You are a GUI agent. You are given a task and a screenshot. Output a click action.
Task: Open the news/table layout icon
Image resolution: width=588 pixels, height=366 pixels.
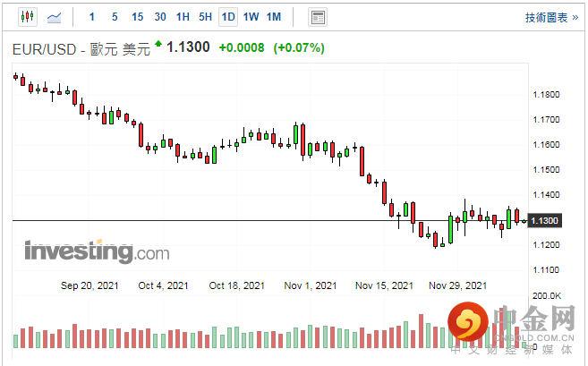pyautogui.click(x=318, y=17)
